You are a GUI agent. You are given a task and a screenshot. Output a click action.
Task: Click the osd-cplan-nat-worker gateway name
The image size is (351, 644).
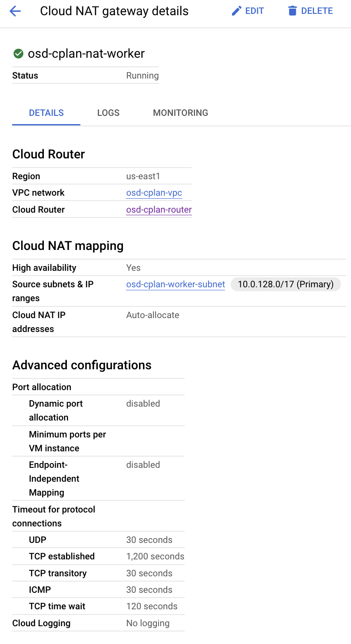click(86, 54)
